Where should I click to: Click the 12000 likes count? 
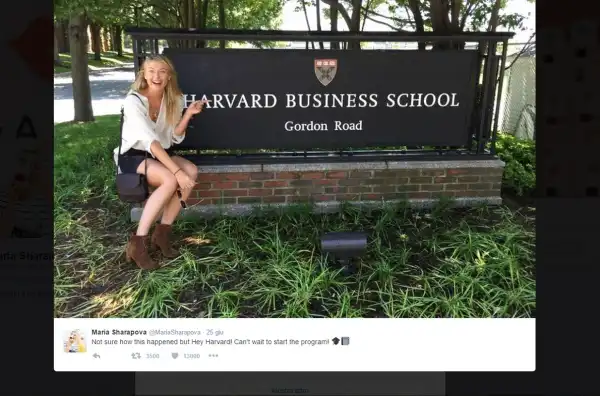click(x=191, y=356)
